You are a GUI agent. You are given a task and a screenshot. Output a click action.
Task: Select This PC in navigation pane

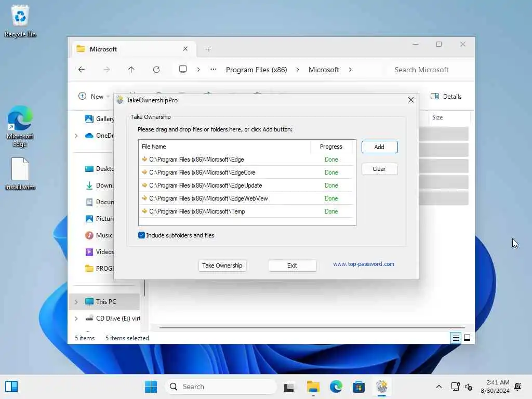click(x=104, y=302)
